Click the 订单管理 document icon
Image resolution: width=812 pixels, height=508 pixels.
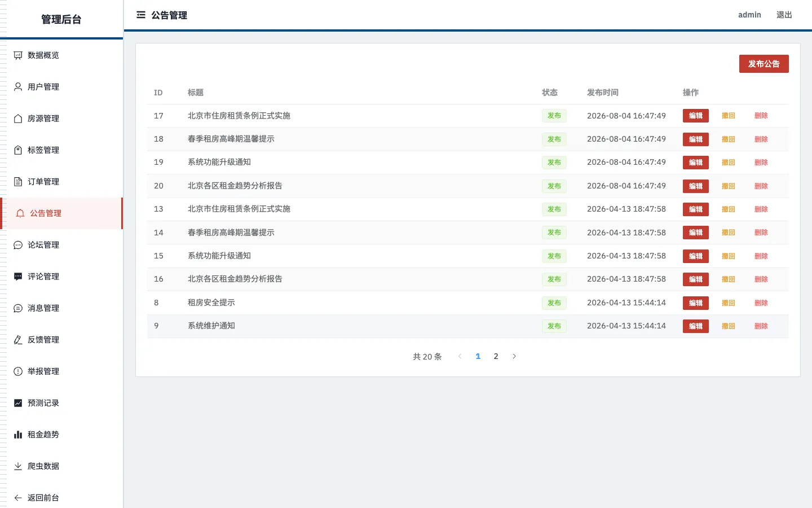click(18, 182)
